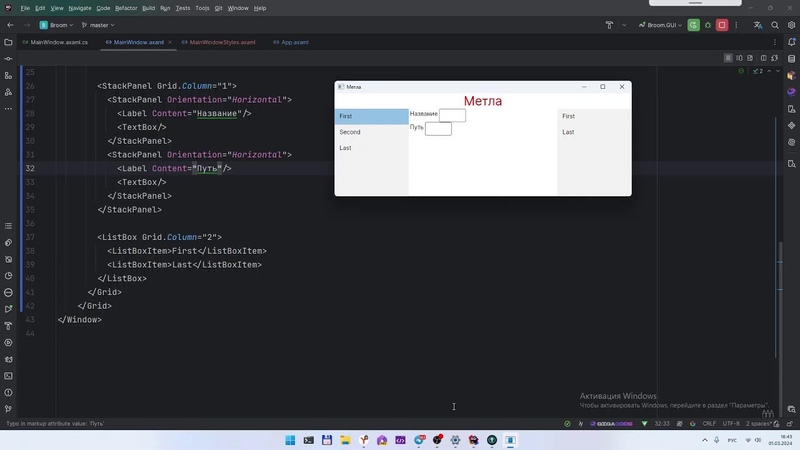The height and width of the screenshot is (450, 800).
Task: Open the Problems tool window icon
Action: (8, 393)
